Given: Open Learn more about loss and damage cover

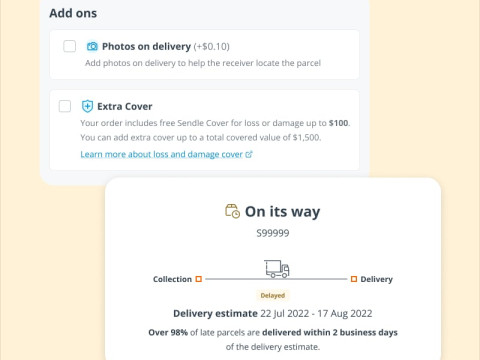Looking at the screenshot, I should (162, 154).
